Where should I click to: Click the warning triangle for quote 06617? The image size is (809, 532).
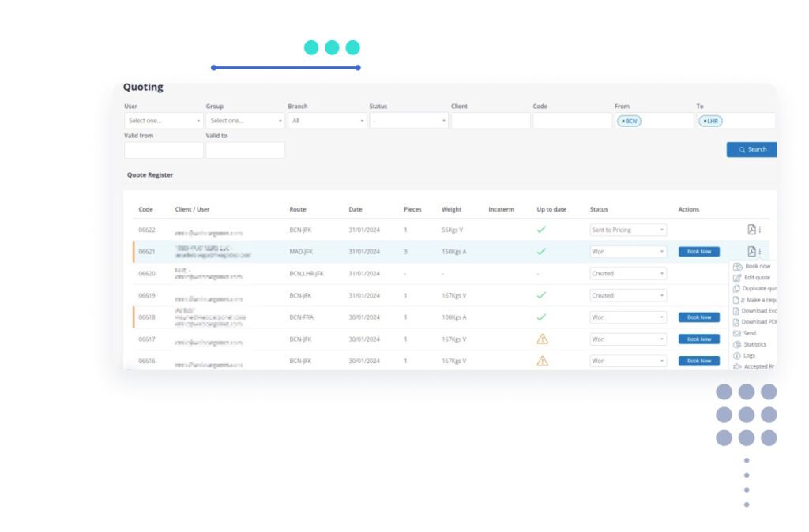542,339
